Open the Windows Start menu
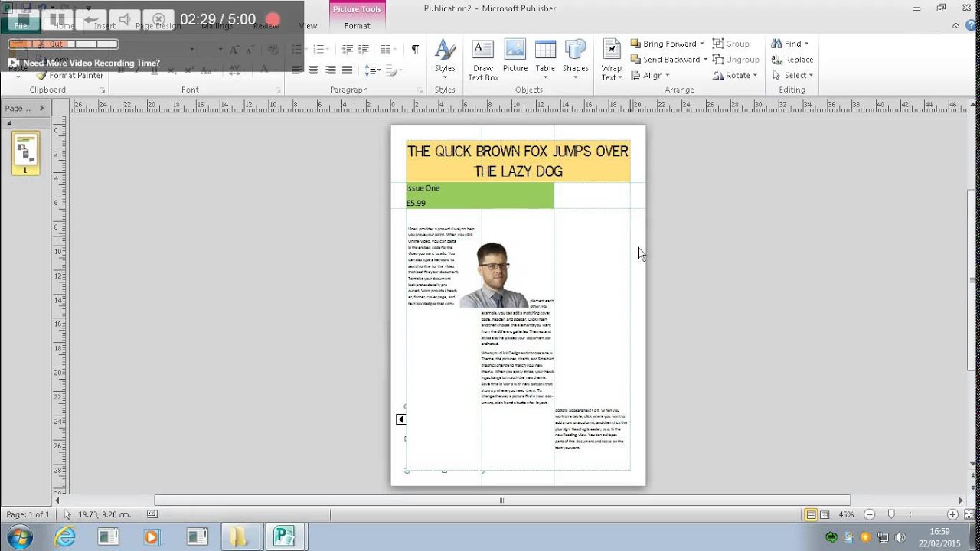 [x=18, y=536]
